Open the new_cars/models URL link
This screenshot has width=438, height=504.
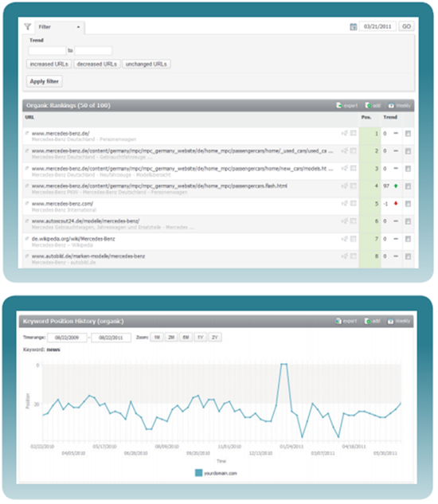182,169
